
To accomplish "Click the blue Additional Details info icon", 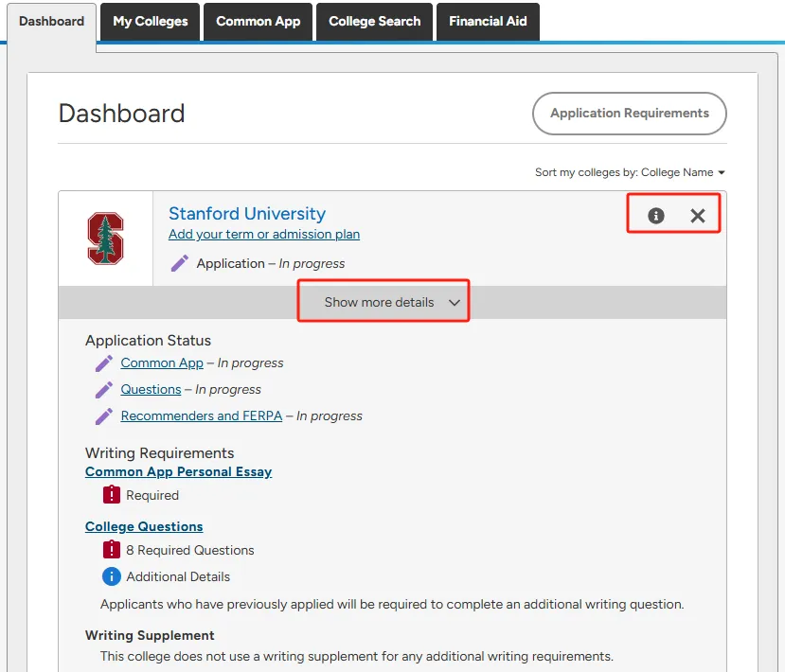I will point(112,576).
